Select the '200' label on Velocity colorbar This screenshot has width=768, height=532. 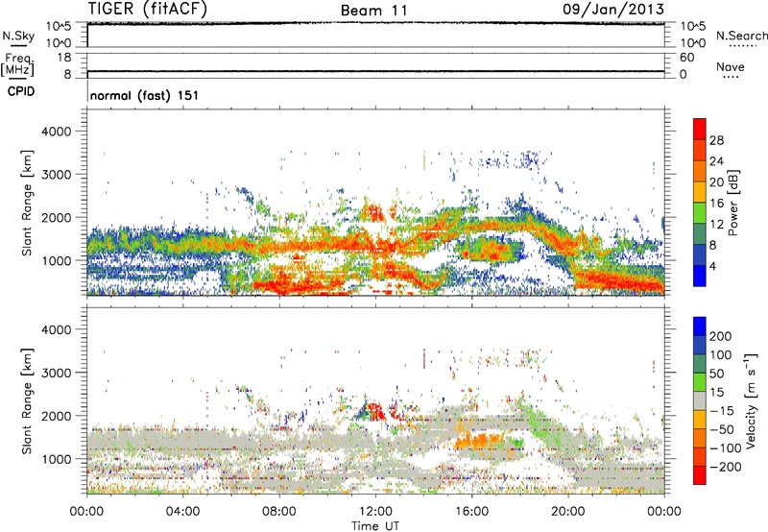[721, 336]
